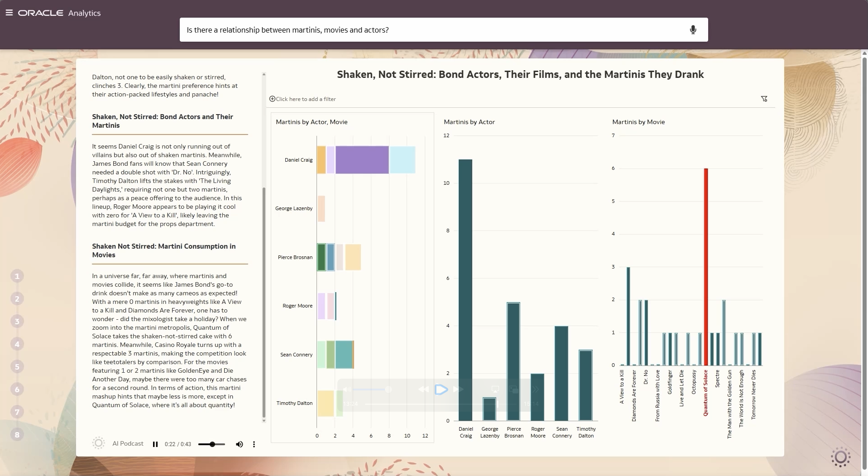Adjust the AI Podcast progress slider
868x476 pixels.
pyautogui.click(x=212, y=444)
